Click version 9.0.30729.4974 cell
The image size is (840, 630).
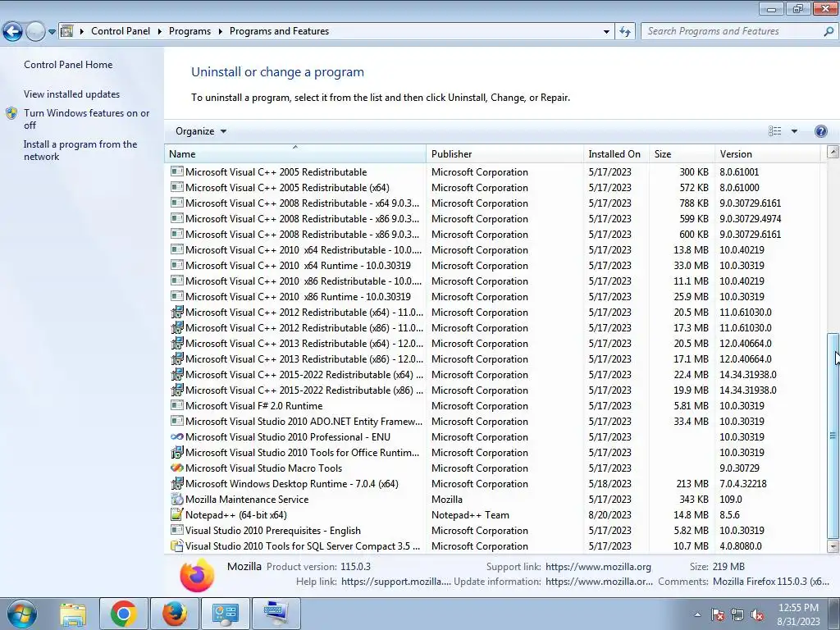750,218
